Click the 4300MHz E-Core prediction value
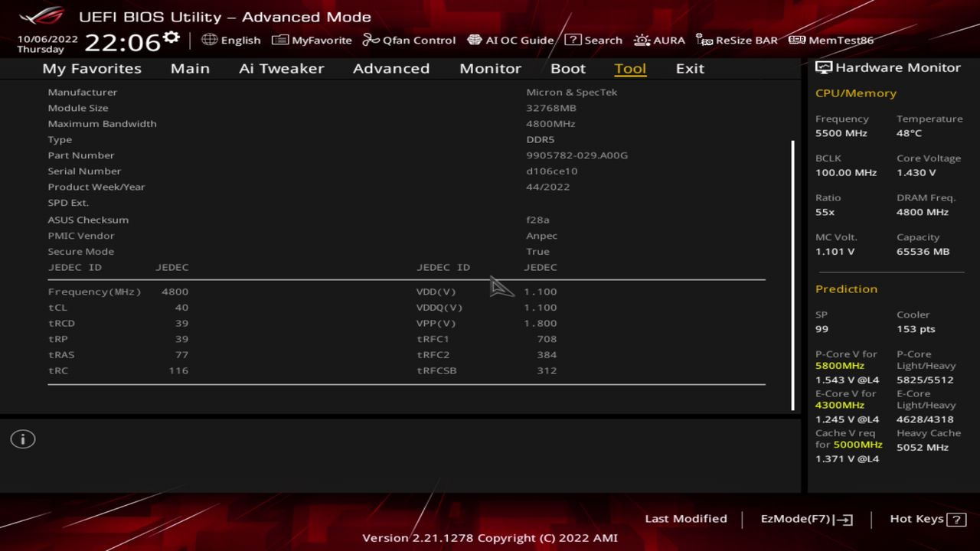The height and width of the screenshot is (551, 980). (x=840, y=406)
